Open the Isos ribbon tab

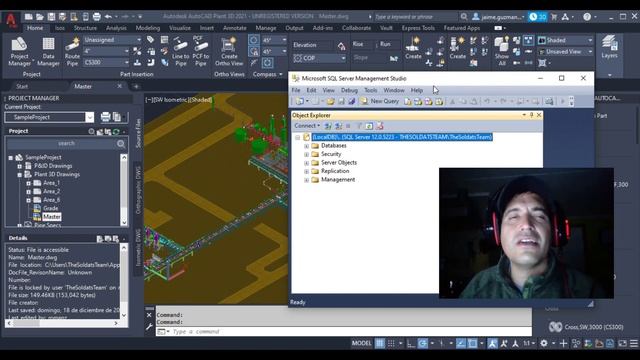coord(60,28)
